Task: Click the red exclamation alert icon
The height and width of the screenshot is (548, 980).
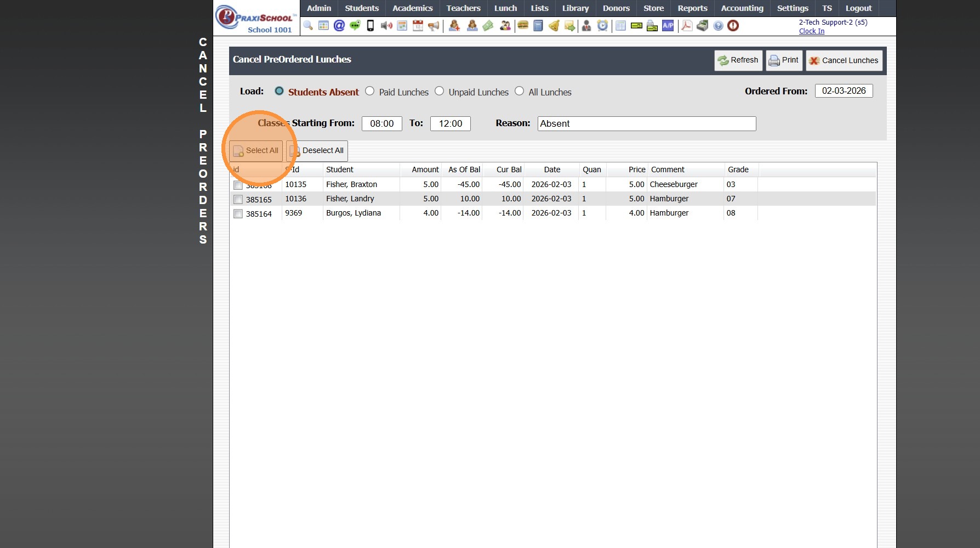Action: pos(733,26)
